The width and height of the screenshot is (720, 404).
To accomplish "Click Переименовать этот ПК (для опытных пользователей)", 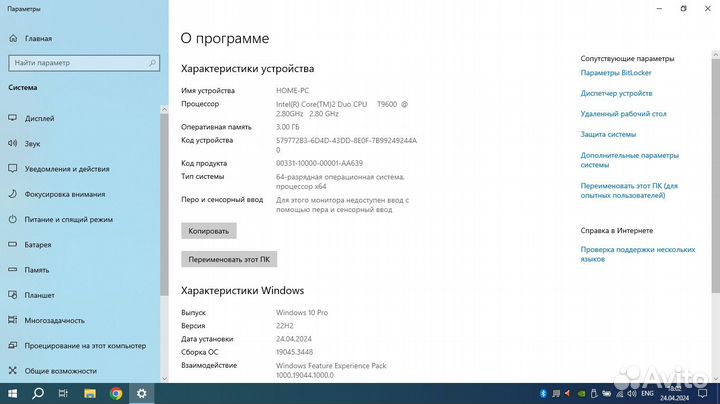I will [629, 191].
